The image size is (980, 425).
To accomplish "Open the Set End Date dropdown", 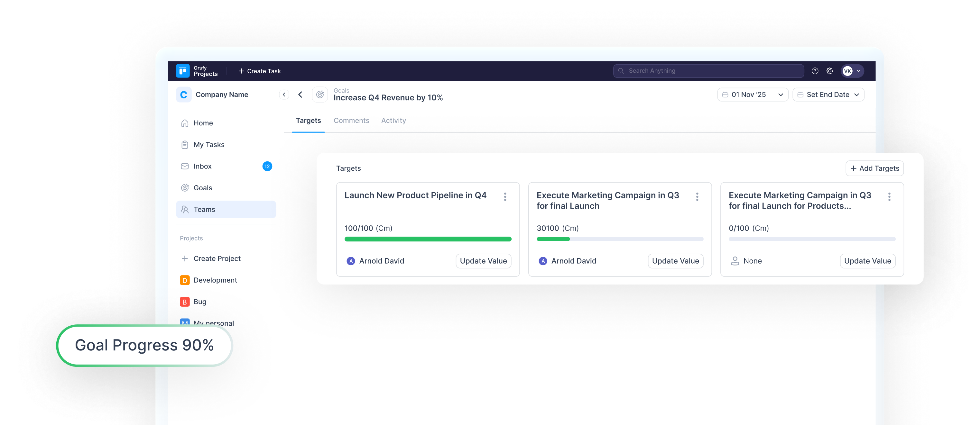I will tap(828, 95).
